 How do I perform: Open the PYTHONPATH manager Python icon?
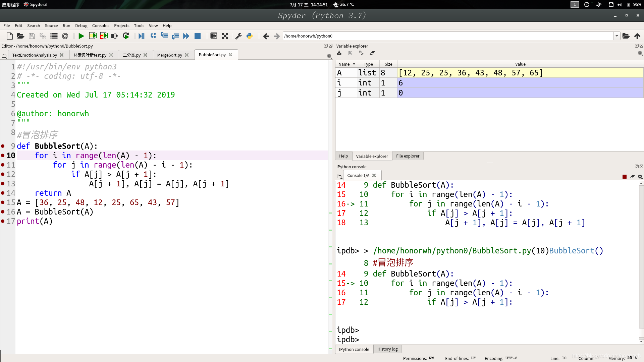click(250, 36)
